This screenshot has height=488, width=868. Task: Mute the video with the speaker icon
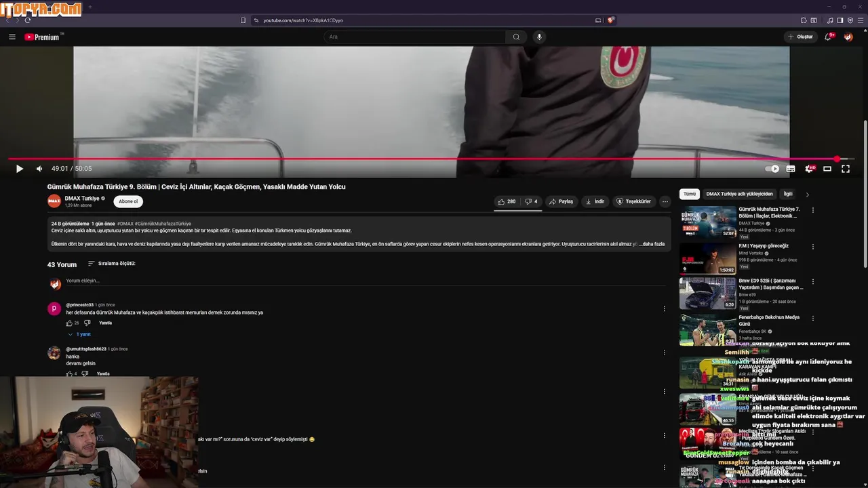39,169
